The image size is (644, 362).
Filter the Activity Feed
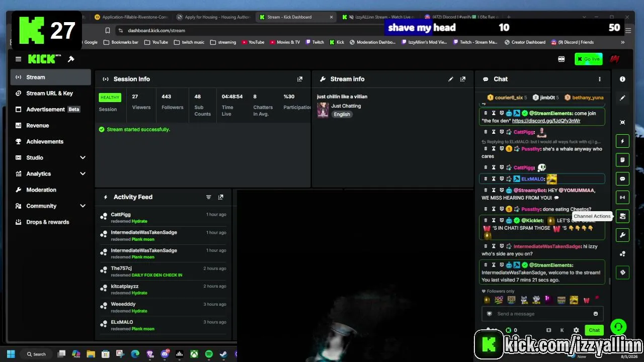tap(208, 197)
